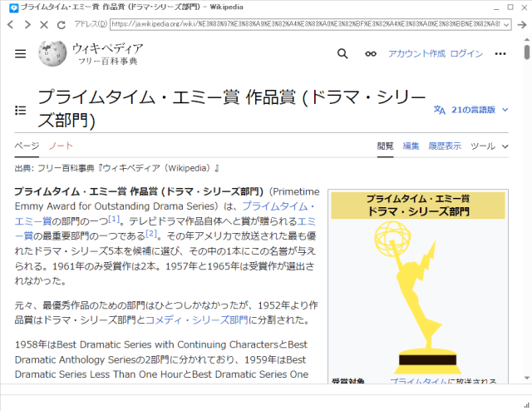The height and width of the screenshot is (411, 532).
Task: Click the 出典: フリー百科事典 subtitle text
Action: pyautogui.click(x=116, y=168)
